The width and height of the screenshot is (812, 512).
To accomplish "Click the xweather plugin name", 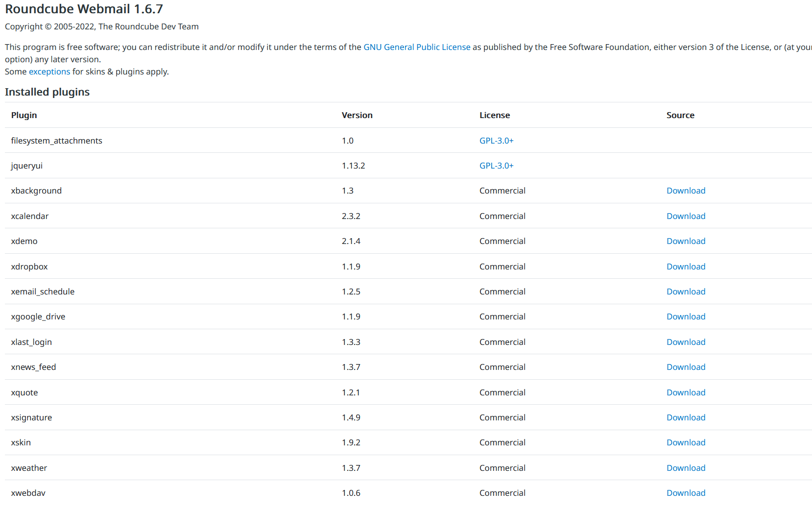I will coord(29,468).
